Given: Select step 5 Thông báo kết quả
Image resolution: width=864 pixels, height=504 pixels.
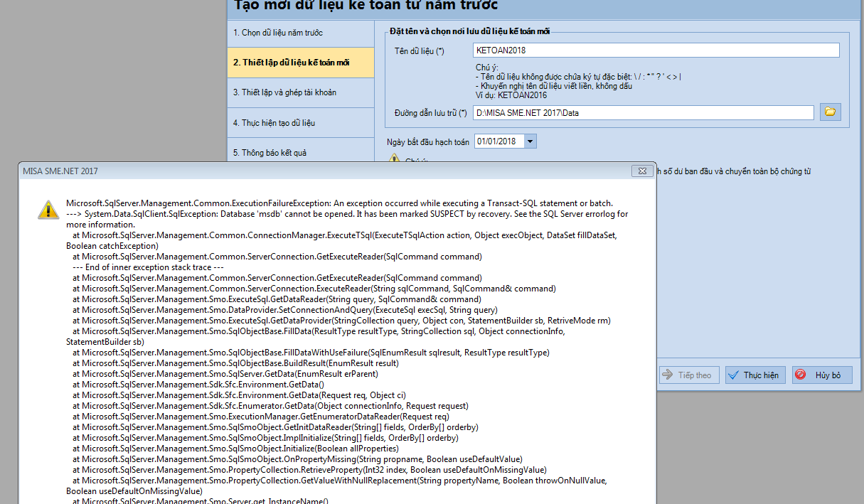Looking at the screenshot, I should tap(300, 153).
